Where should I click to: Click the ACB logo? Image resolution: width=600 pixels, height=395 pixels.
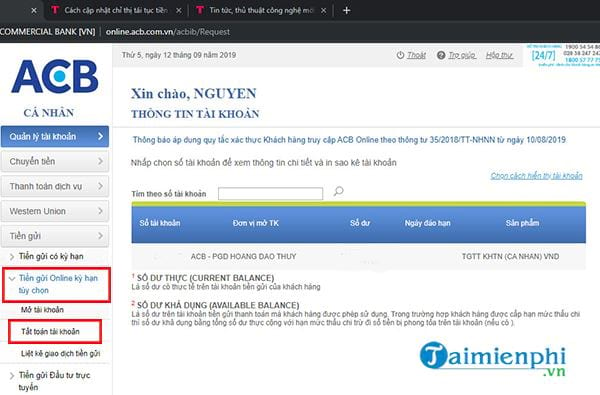click(x=55, y=77)
